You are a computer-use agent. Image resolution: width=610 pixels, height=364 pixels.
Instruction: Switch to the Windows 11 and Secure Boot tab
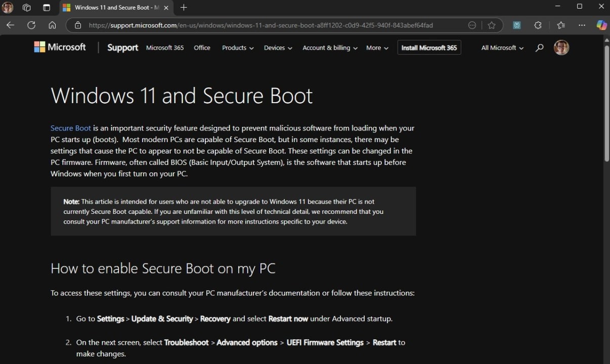coord(114,8)
